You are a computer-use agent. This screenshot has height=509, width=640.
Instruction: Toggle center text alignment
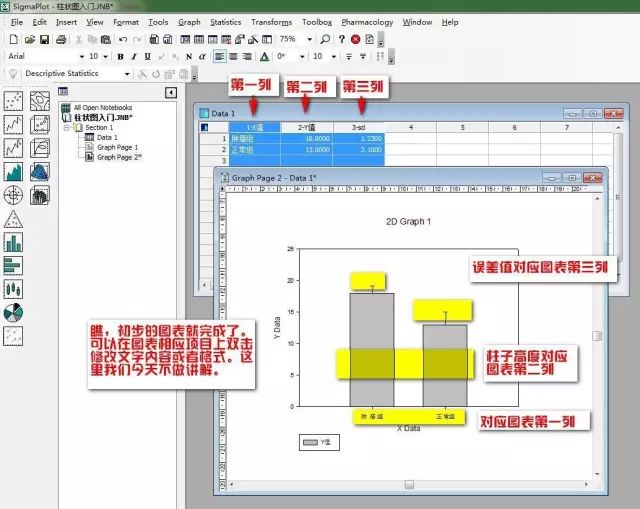tap(233, 56)
